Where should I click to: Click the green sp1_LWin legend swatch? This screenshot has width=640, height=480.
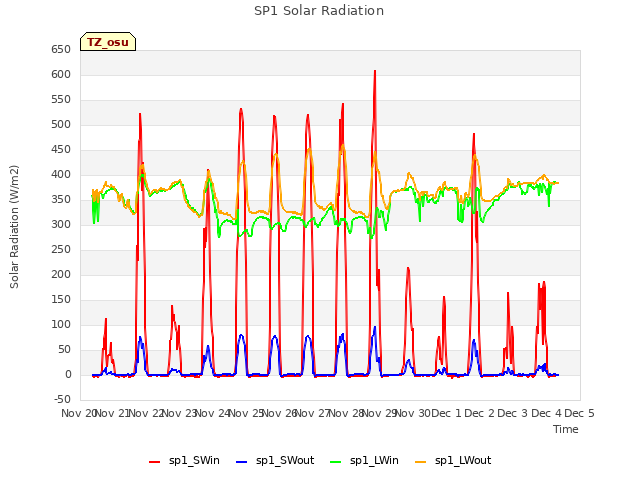(335, 462)
